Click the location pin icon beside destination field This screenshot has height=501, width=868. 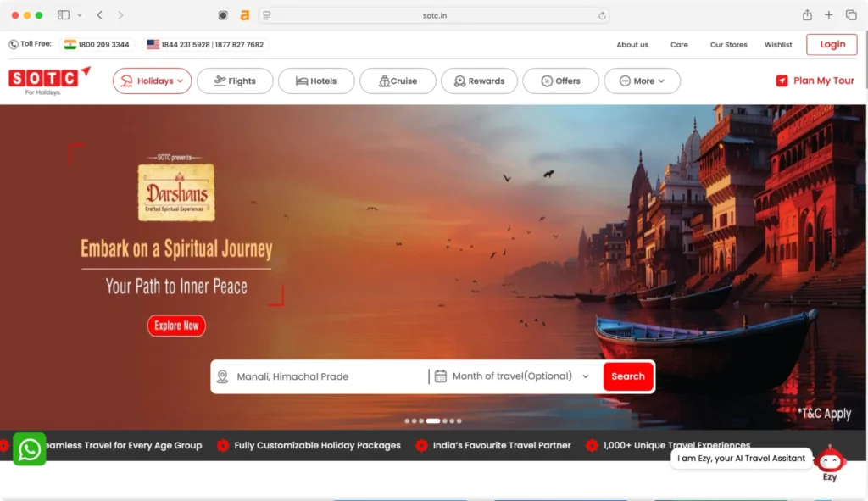(x=223, y=376)
